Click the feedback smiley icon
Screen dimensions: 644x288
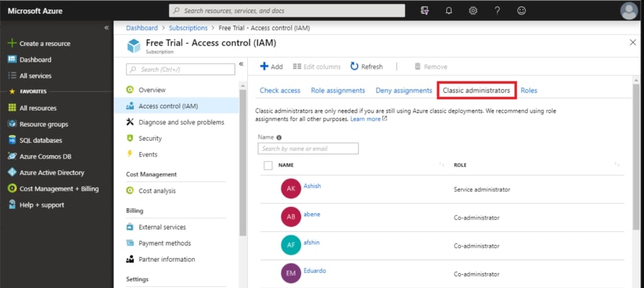pyautogui.click(x=521, y=11)
